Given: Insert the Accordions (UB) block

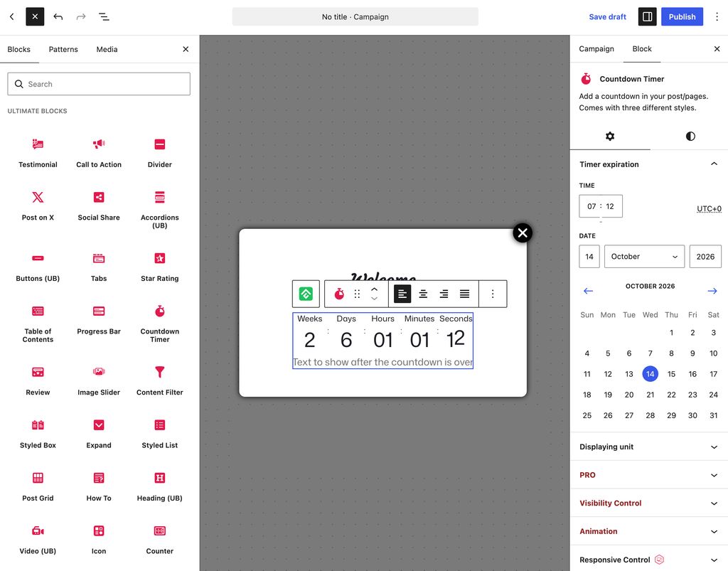Looking at the screenshot, I should pyautogui.click(x=160, y=209).
